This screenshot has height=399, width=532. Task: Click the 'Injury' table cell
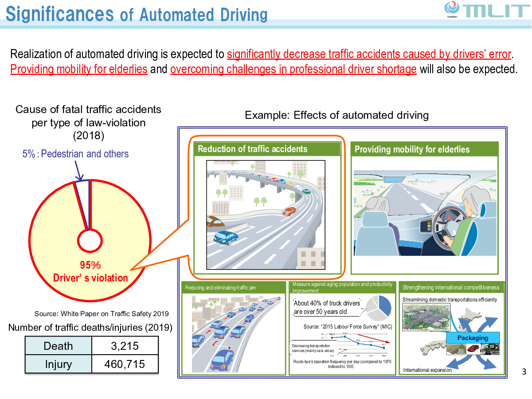tap(58, 364)
